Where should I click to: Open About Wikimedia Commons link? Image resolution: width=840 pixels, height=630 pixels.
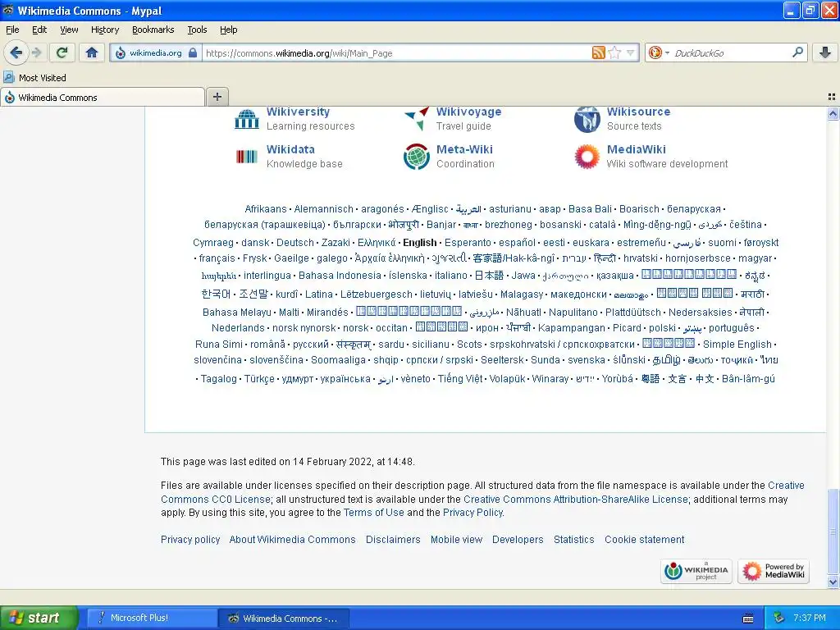point(293,540)
